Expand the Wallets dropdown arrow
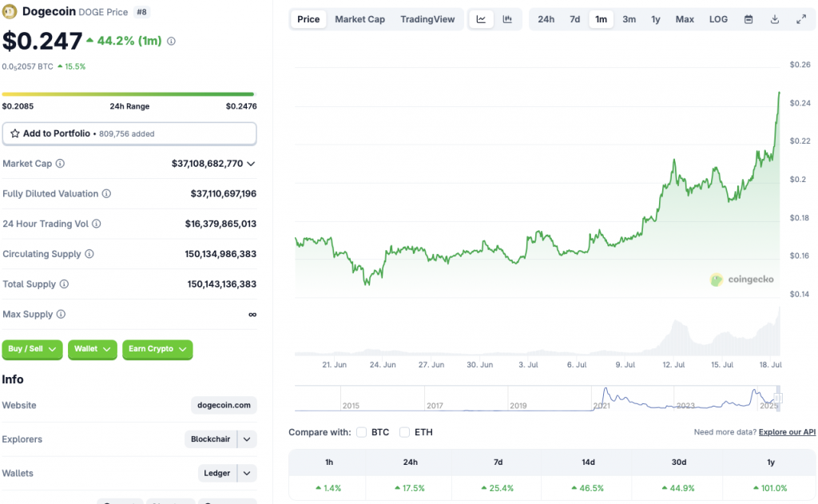Image resolution: width=818 pixels, height=504 pixels. coord(247,473)
